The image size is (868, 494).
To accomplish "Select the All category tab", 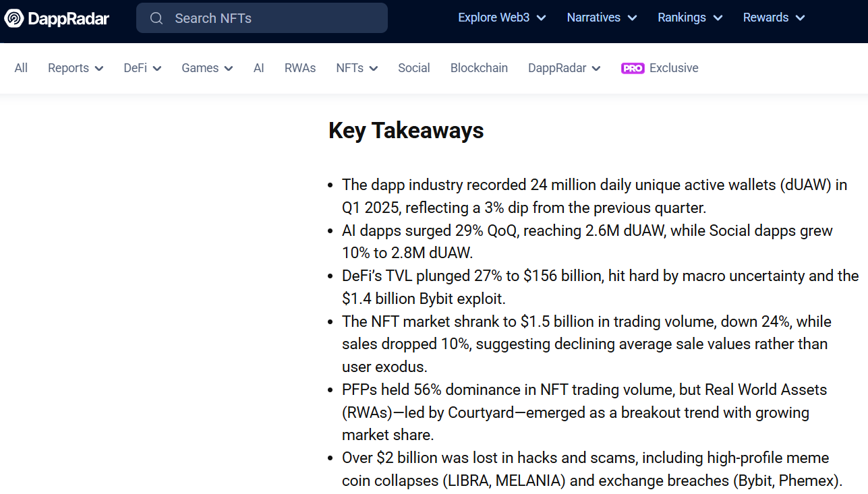I will click(x=21, y=68).
